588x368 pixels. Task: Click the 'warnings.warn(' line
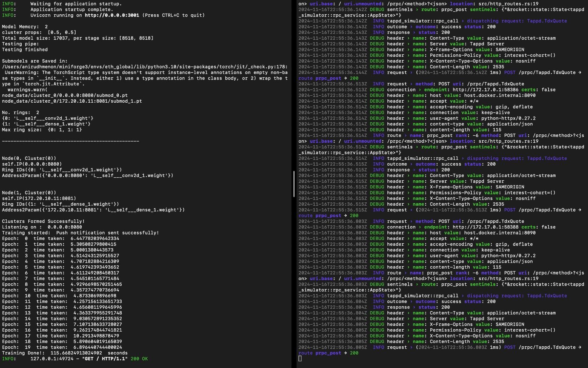click(28, 89)
